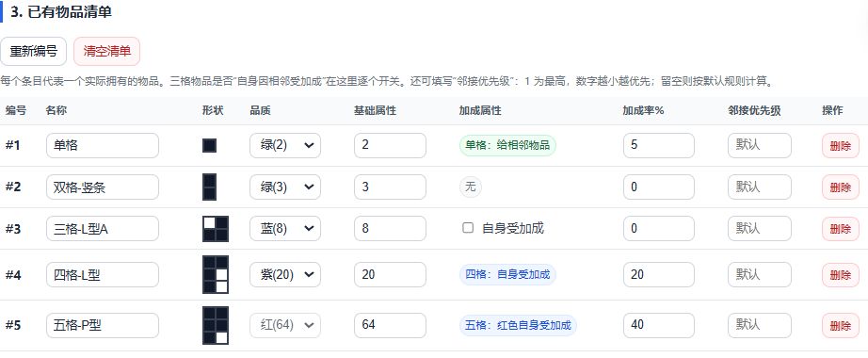Open the 绿(2) quality dropdown

point(285,145)
